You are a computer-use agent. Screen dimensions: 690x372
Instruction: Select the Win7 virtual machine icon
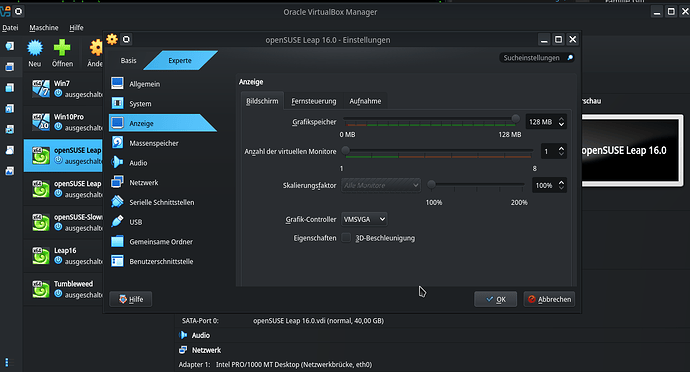click(x=40, y=88)
